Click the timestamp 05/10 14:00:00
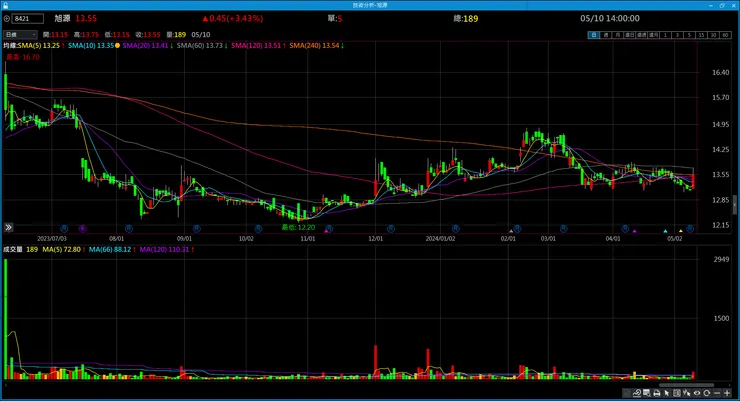The width and height of the screenshot is (740, 401). (610, 18)
